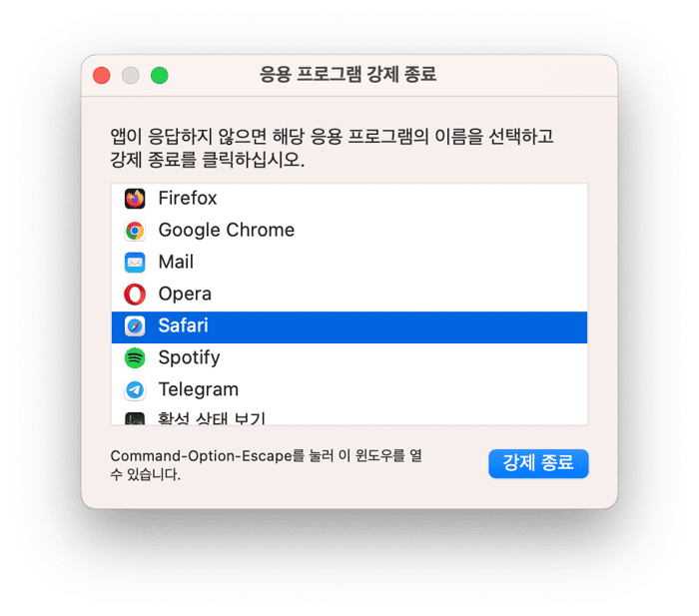Click the Firefox app icon

point(135,199)
